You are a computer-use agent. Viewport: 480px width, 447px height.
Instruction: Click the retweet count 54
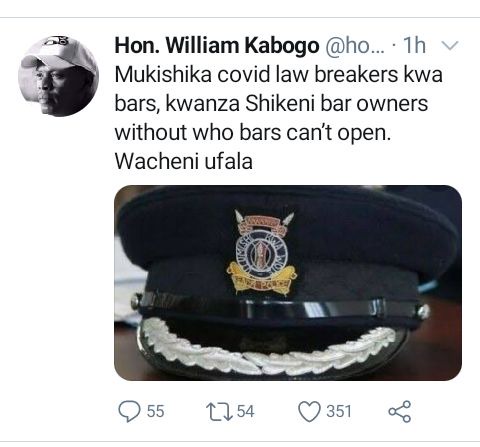coord(246,411)
